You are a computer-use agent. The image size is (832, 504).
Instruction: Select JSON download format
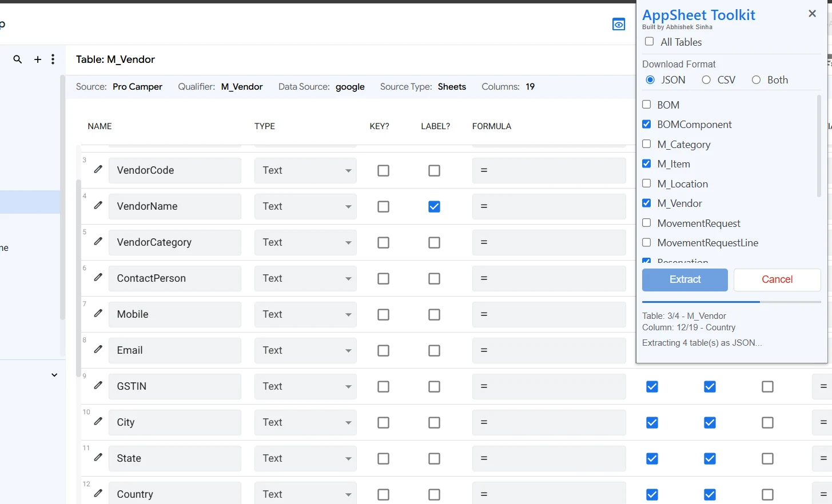[650, 80]
